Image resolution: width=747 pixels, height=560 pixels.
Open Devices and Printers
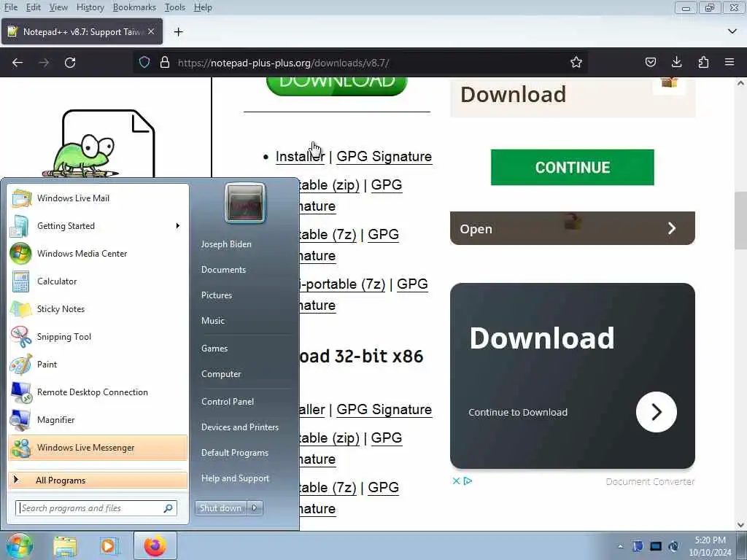pos(239,427)
